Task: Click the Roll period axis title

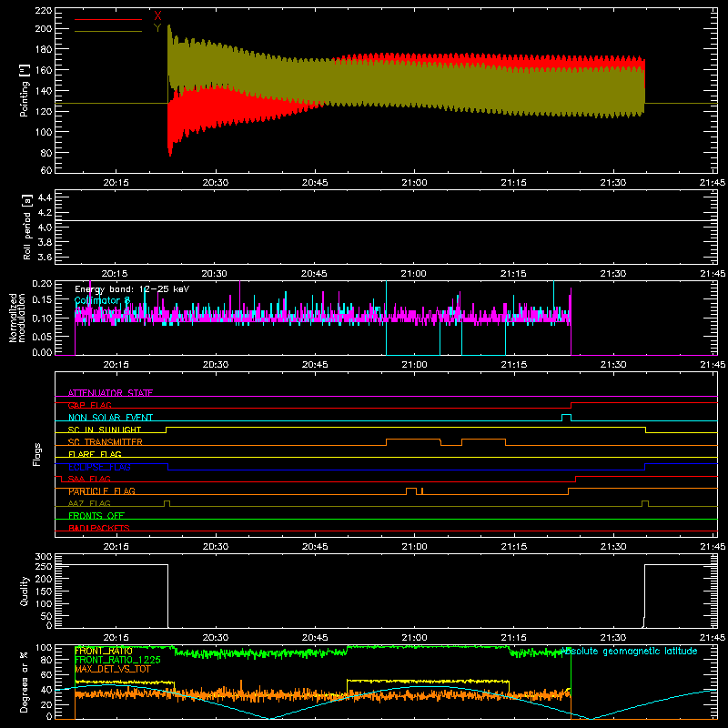Action: (x=26, y=227)
